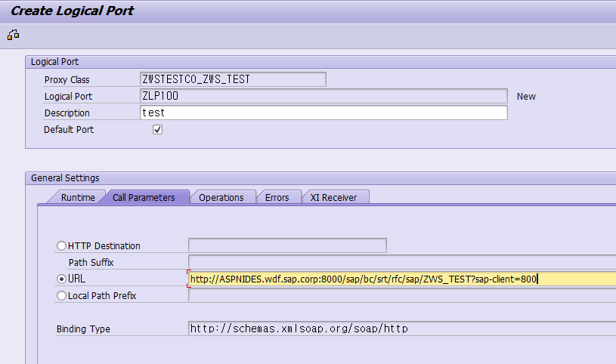Go to the Operations tab

[221, 197]
